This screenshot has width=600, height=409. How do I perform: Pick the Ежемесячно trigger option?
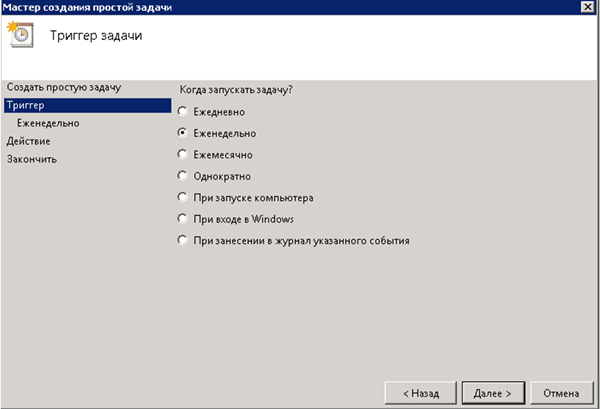(182, 154)
